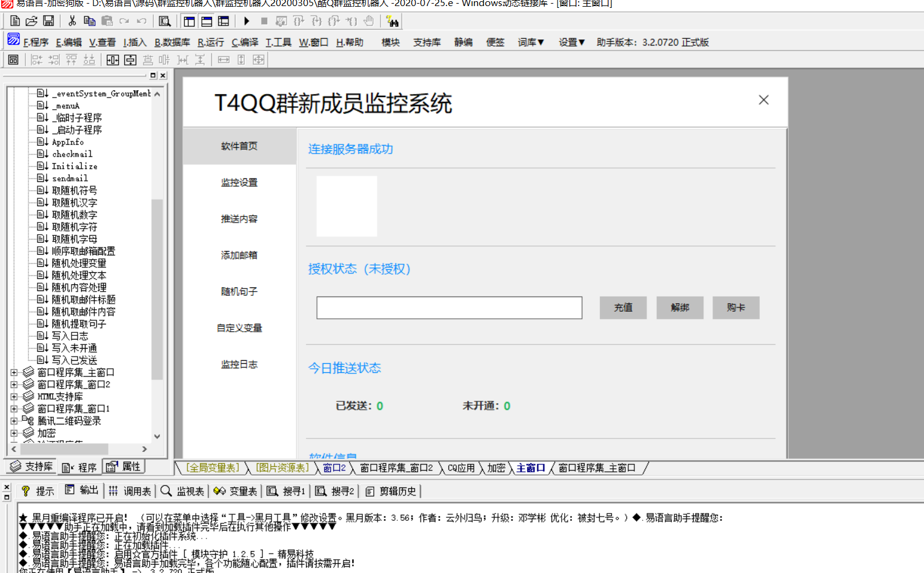Switch to the 属性 panel tab
This screenshot has width=924, height=573.
click(123, 466)
